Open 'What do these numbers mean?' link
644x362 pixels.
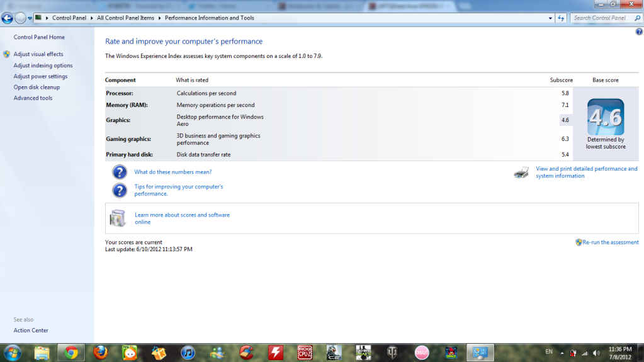coord(173,172)
